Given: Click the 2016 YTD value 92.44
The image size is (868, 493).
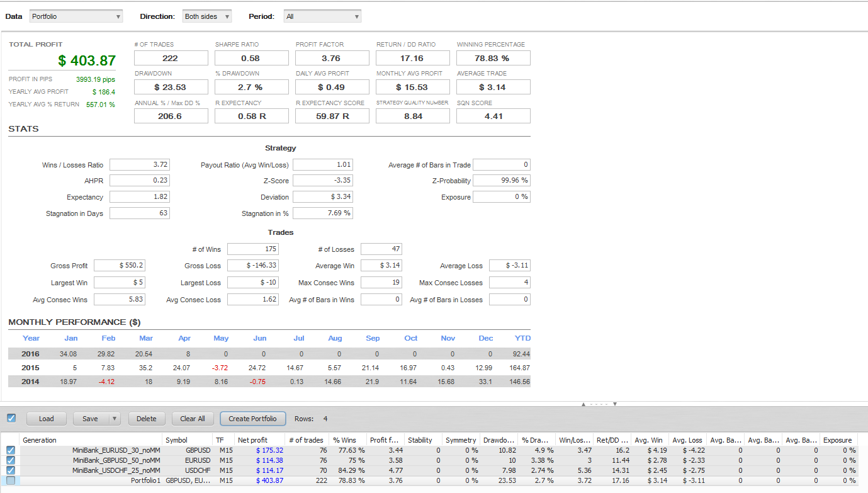Looking at the screenshot, I should click(521, 354).
